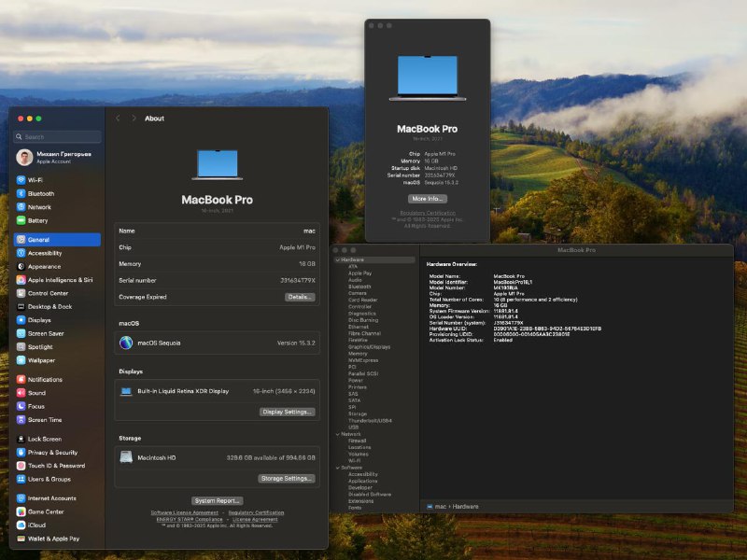The height and width of the screenshot is (560, 747).
Task: Open the Screen Saver icon
Action: coord(21,333)
